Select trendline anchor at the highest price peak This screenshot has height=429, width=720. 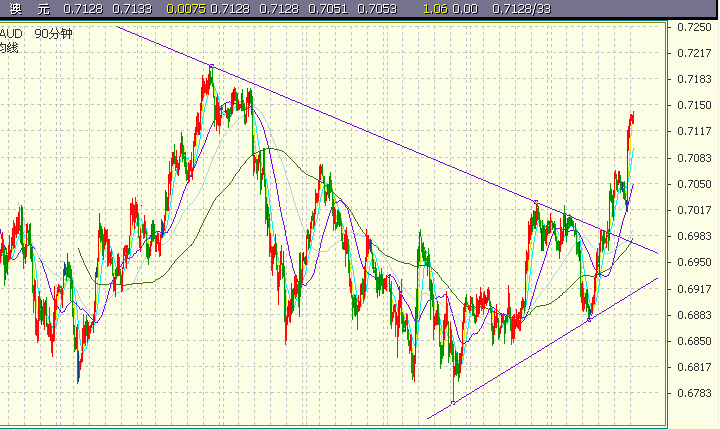pos(212,66)
